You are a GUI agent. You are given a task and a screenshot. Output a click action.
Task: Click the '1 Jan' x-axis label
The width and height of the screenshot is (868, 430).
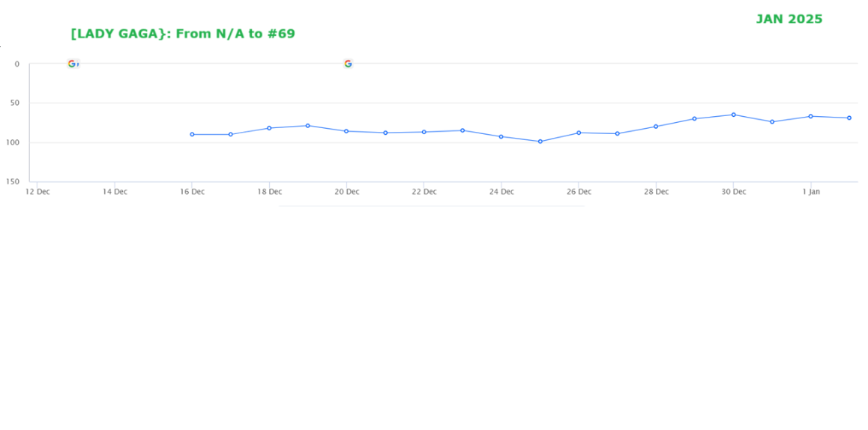tap(811, 192)
